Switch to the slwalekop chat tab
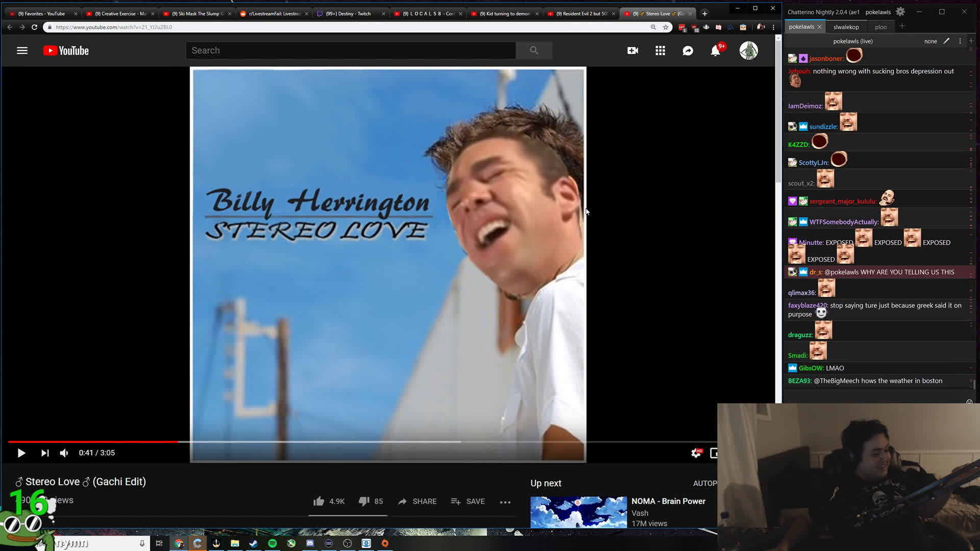Viewport: 980px width, 551px height. coord(846,27)
